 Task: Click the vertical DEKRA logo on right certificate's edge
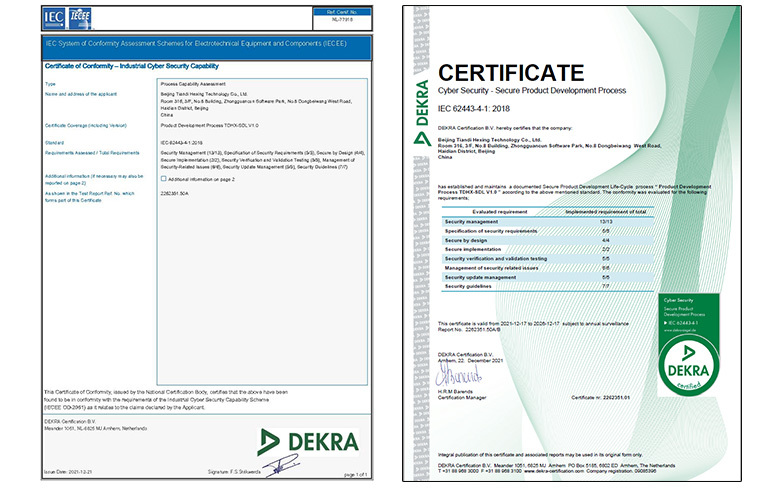point(421,112)
